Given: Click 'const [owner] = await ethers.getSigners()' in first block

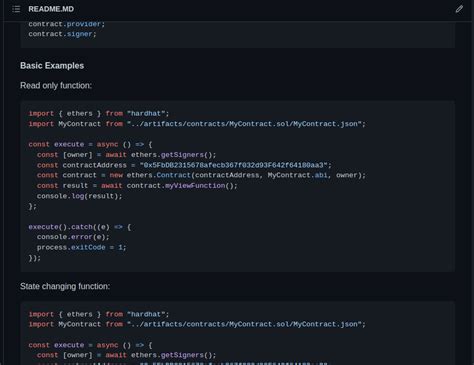Looking at the screenshot, I should point(127,155).
